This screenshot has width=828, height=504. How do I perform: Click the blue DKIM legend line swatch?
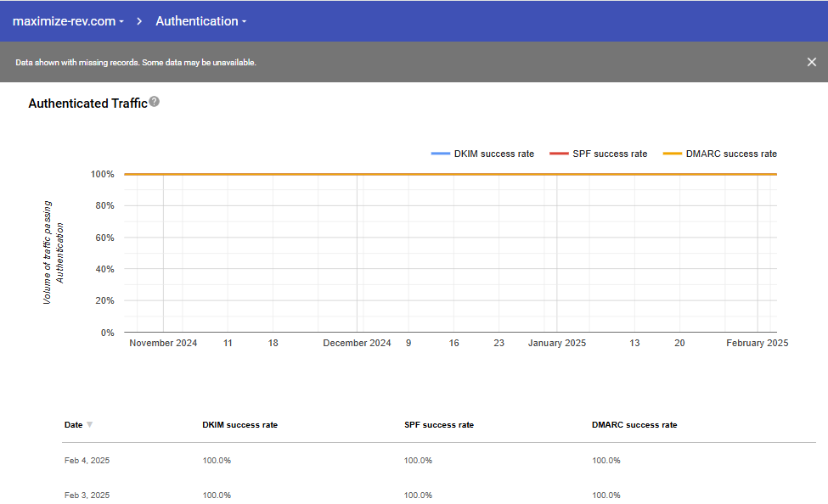click(440, 154)
